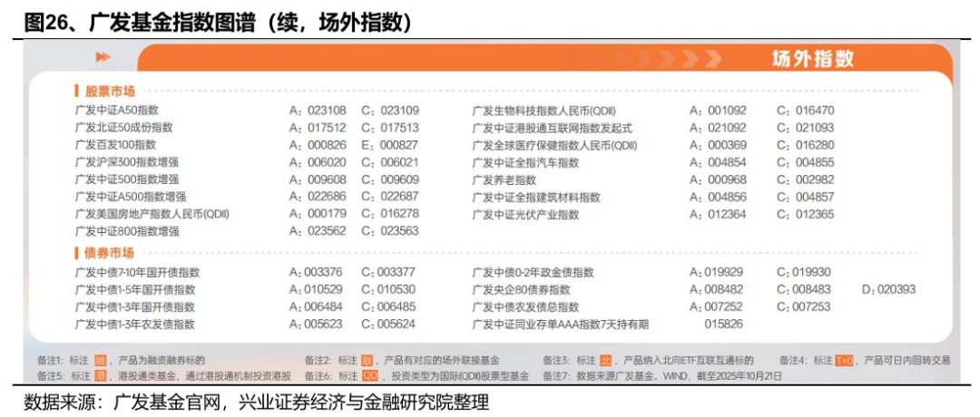Select the 场外指数 header tab

pos(812,59)
